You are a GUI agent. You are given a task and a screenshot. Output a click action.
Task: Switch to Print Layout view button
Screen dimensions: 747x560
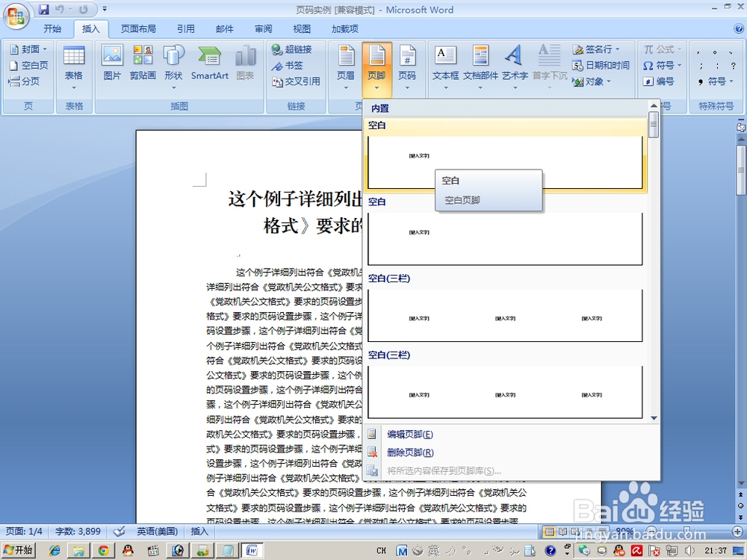(549, 532)
